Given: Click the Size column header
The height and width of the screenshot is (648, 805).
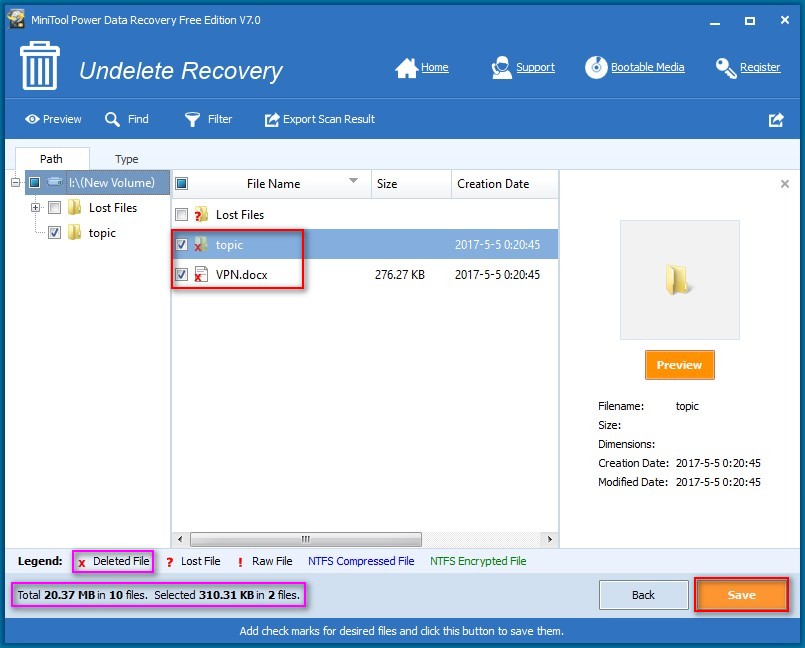Looking at the screenshot, I should [x=411, y=184].
